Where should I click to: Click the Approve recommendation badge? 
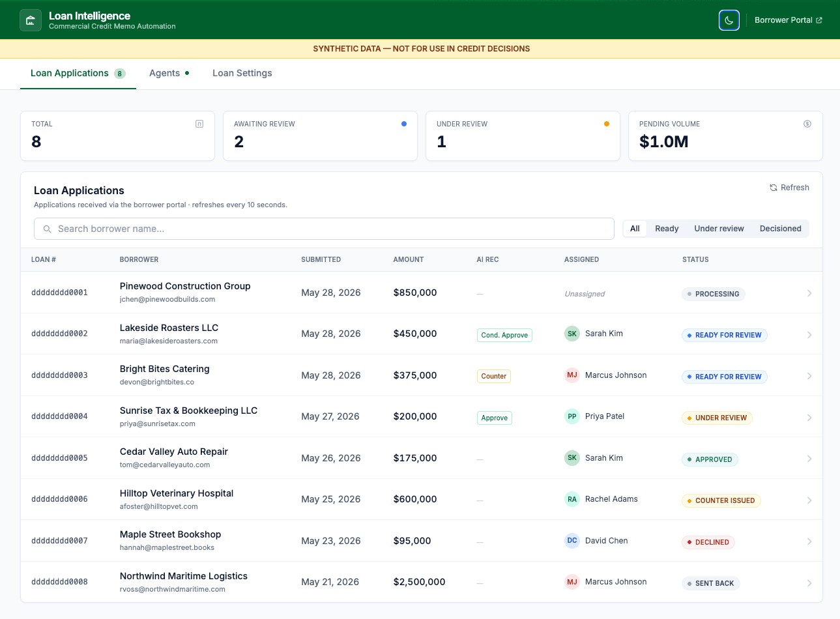(x=495, y=418)
